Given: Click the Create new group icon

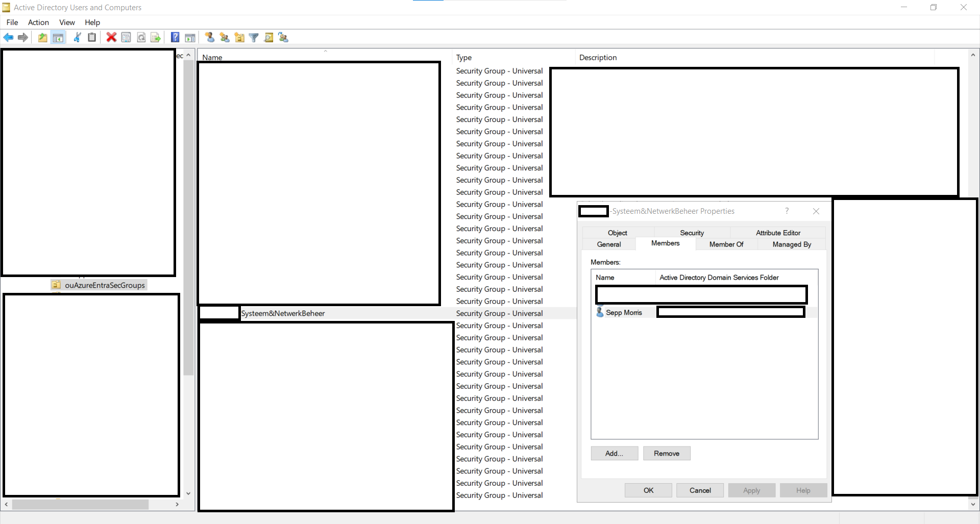Looking at the screenshot, I should (x=224, y=37).
